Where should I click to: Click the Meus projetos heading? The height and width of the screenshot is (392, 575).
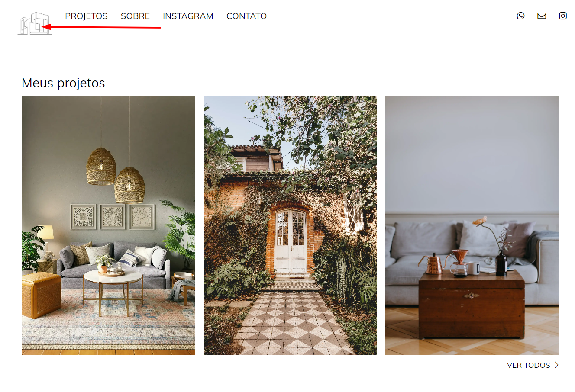click(x=63, y=83)
